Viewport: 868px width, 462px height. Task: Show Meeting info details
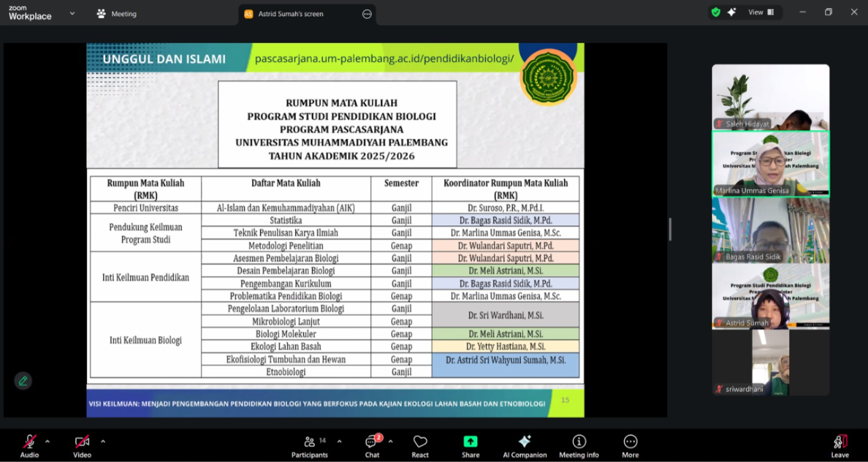[x=579, y=446]
